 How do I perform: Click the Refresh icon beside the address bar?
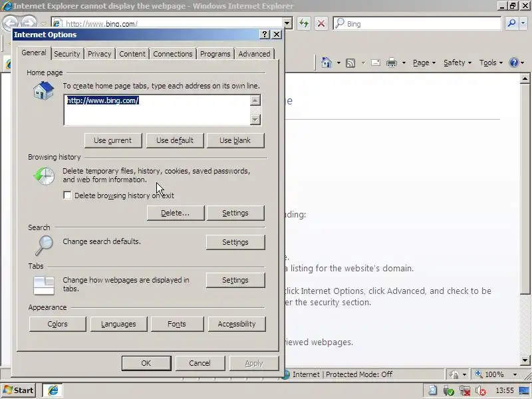304,23
